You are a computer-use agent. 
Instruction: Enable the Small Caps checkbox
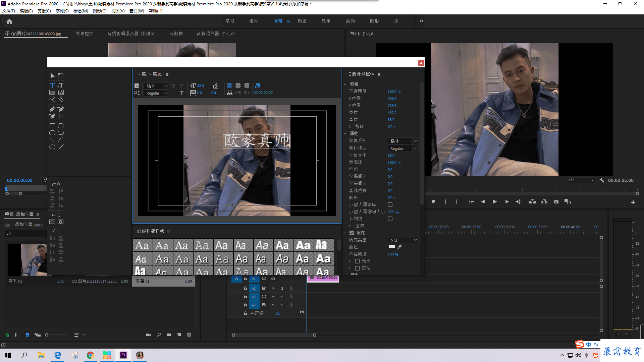pos(390,205)
